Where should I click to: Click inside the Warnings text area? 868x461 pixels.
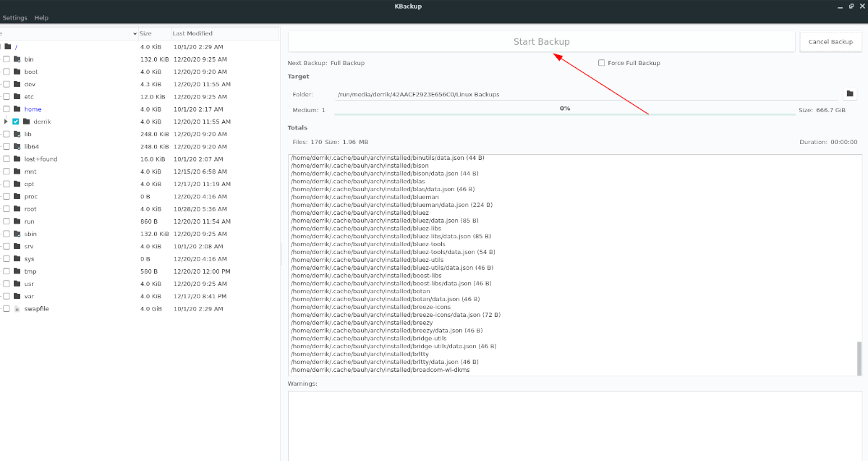[575, 423]
